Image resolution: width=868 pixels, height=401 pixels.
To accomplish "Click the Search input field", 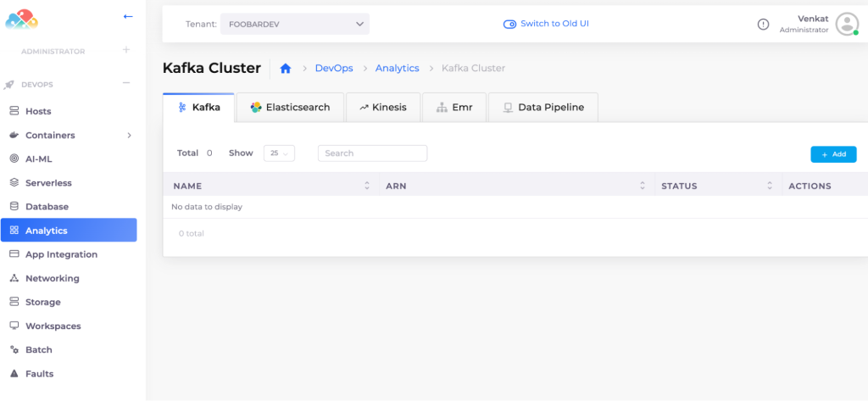I will pyautogui.click(x=372, y=153).
